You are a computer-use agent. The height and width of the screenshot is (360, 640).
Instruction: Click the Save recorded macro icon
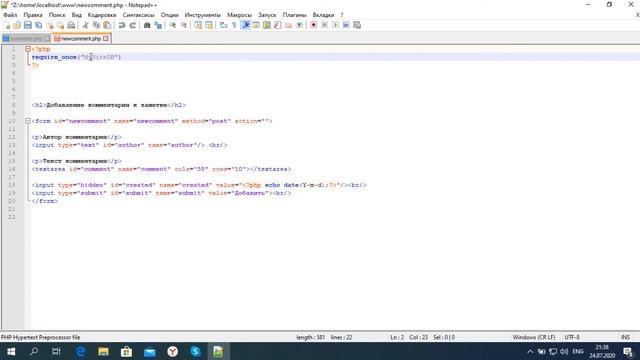pos(357,25)
